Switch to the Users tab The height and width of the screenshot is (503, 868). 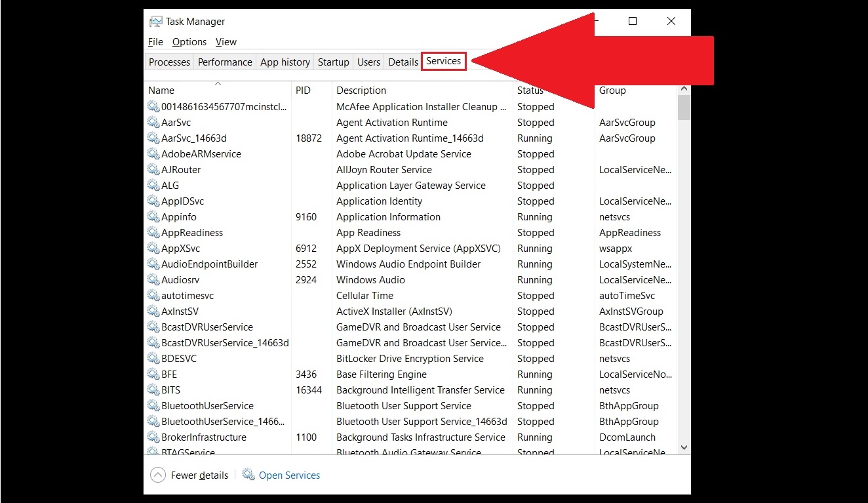[368, 62]
